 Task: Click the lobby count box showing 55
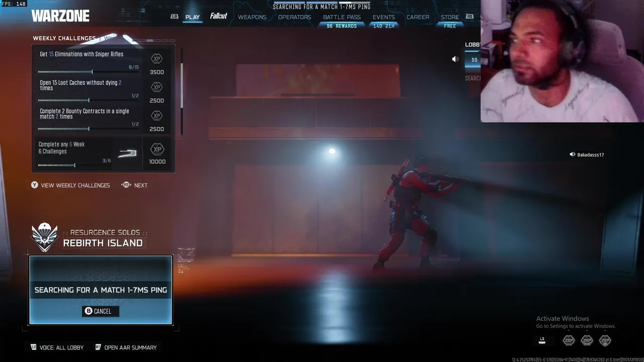click(x=473, y=60)
